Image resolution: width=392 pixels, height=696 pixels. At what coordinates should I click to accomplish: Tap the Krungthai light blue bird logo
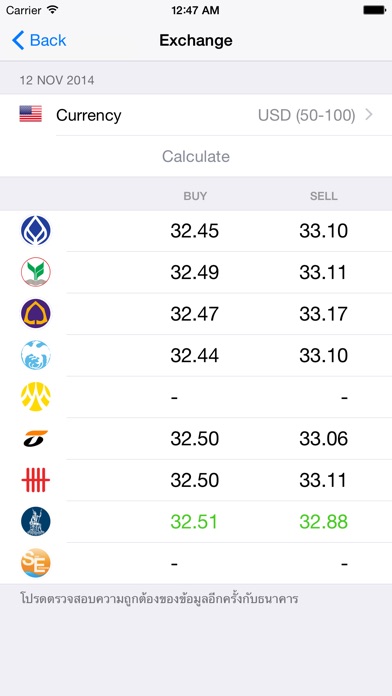tap(36, 355)
